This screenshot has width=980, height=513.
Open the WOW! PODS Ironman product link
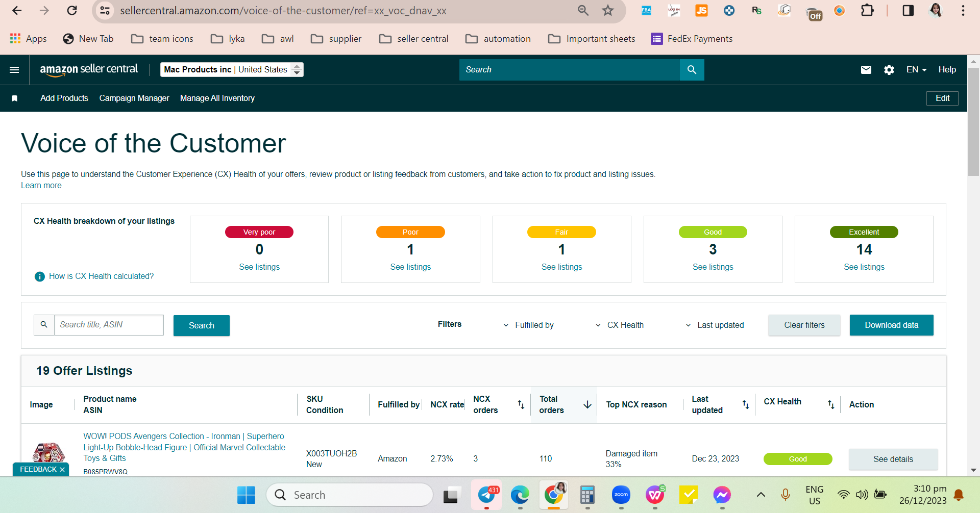point(184,447)
